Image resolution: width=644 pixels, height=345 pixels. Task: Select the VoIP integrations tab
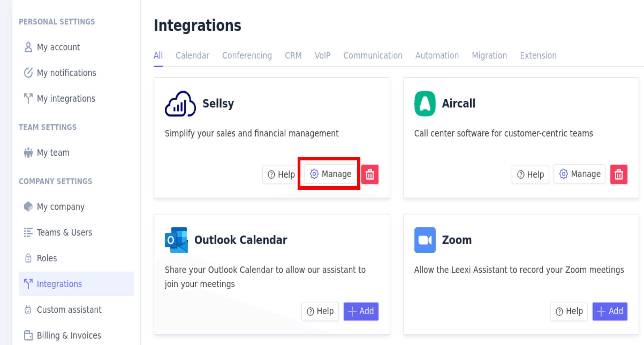(322, 56)
